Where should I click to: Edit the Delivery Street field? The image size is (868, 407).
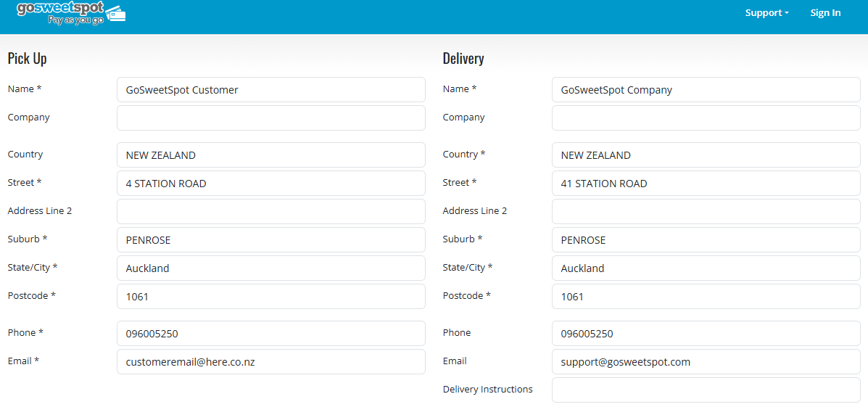[706, 184]
